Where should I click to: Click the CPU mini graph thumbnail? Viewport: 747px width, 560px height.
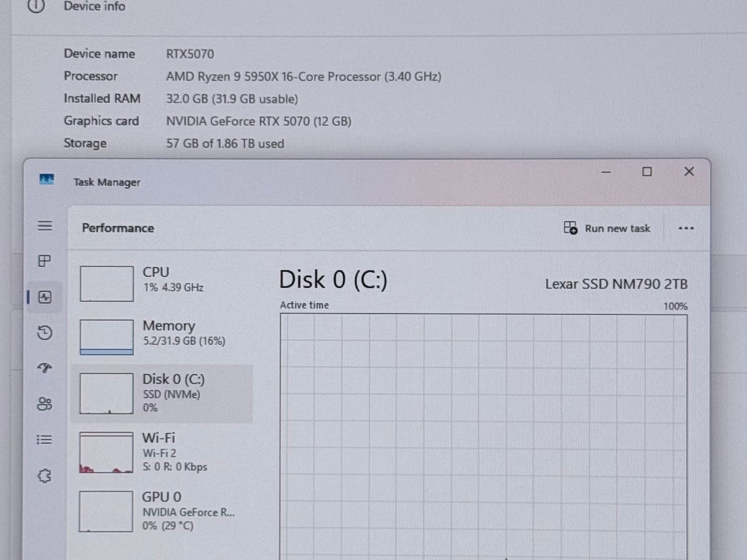coord(107,284)
